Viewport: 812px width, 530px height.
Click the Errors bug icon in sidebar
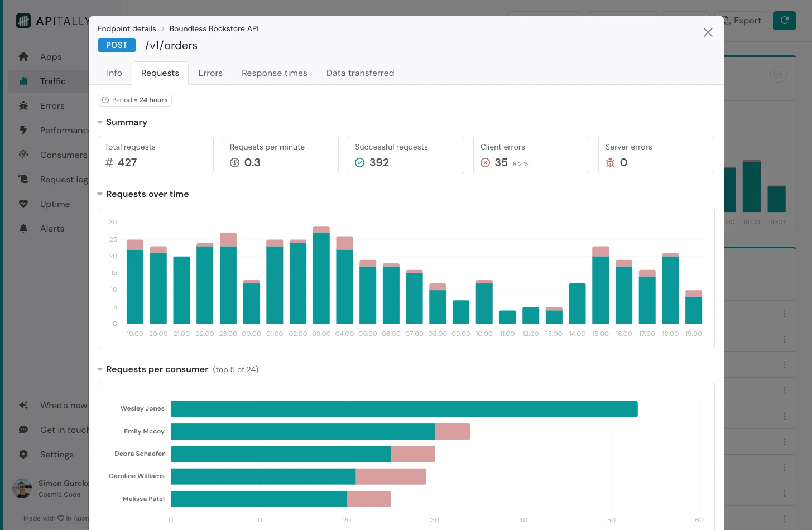[23, 106]
